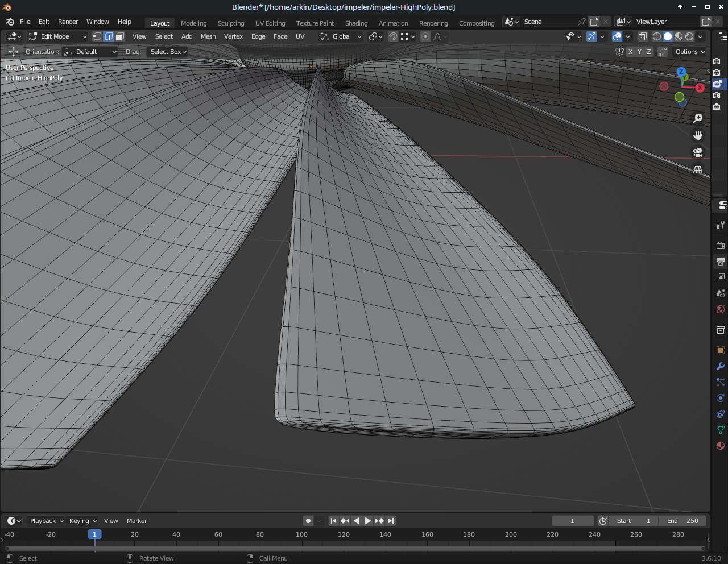728x564 pixels.
Task: Switch to the Modeling workspace tab
Action: click(193, 23)
